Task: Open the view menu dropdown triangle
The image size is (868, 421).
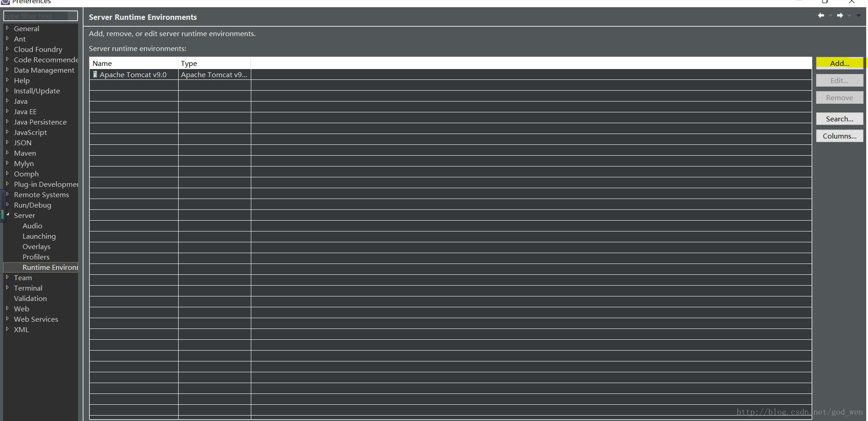Action: 859,15
